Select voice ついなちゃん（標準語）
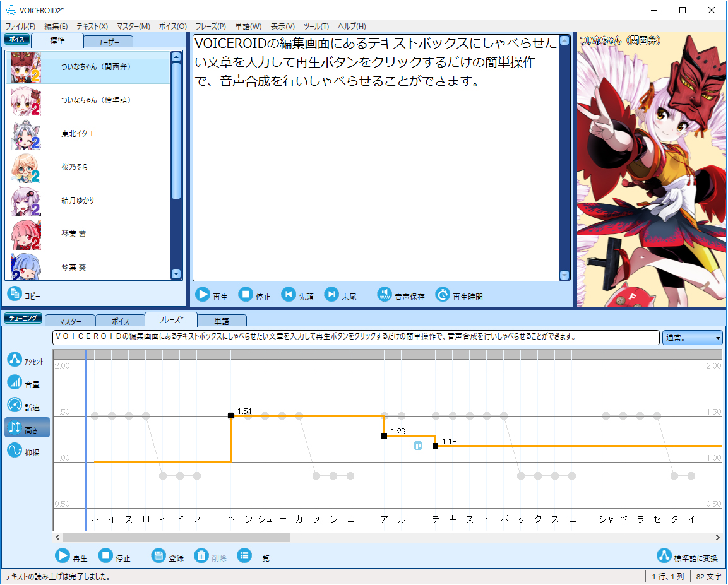 (x=88, y=101)
